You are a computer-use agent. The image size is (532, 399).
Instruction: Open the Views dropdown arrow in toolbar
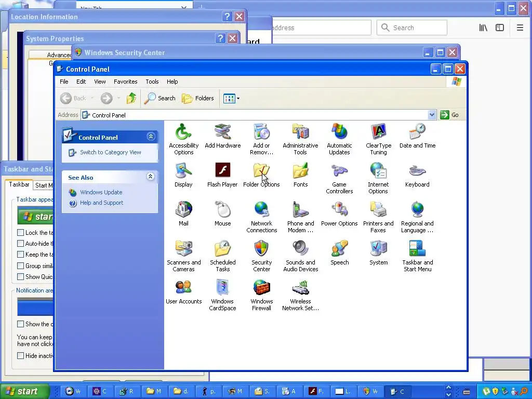click(238, 98)
